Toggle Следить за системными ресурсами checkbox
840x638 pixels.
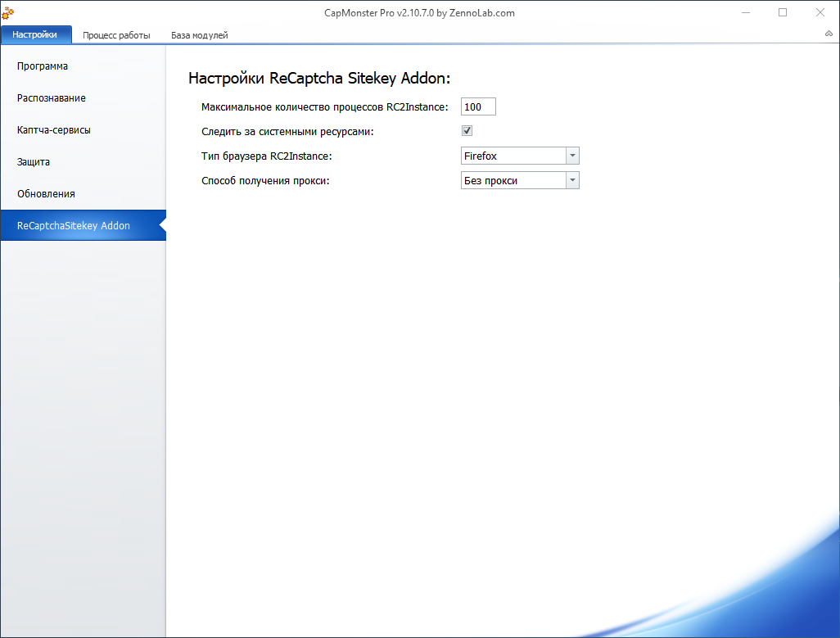click(467, 131)
